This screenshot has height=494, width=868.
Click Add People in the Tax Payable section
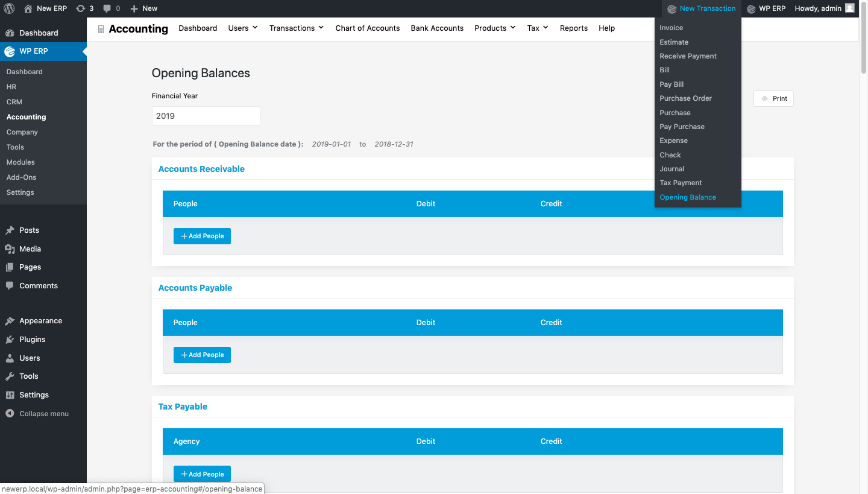202,473
